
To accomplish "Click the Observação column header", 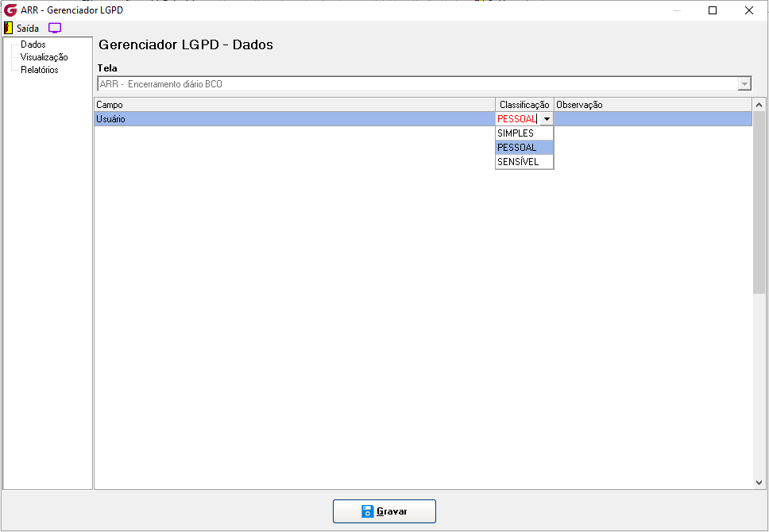I will tap(653, 105).
